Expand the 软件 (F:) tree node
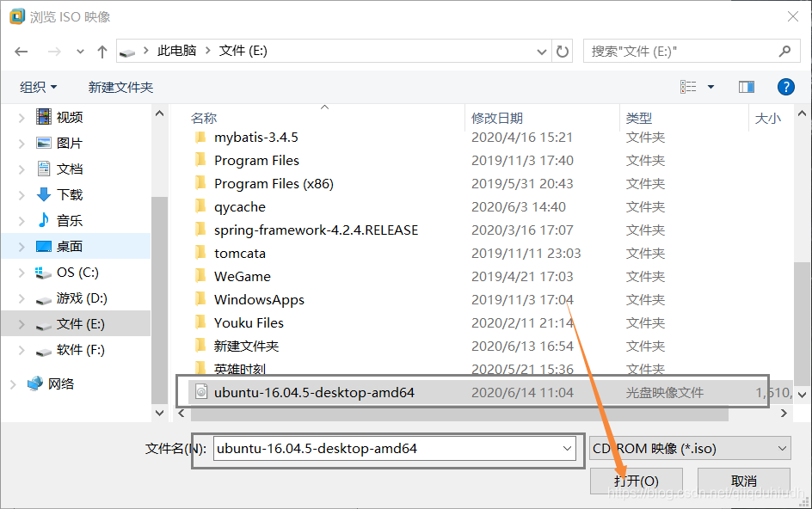 [x=22, y=351]
